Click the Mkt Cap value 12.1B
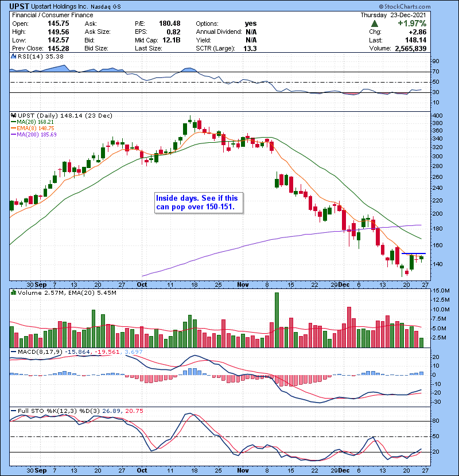 coord(172,40)
